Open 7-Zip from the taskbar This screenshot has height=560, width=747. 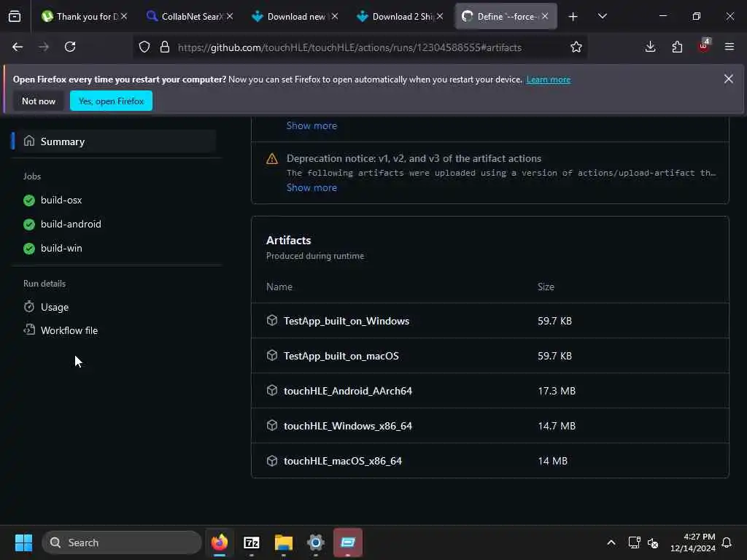tap(252, 542)
